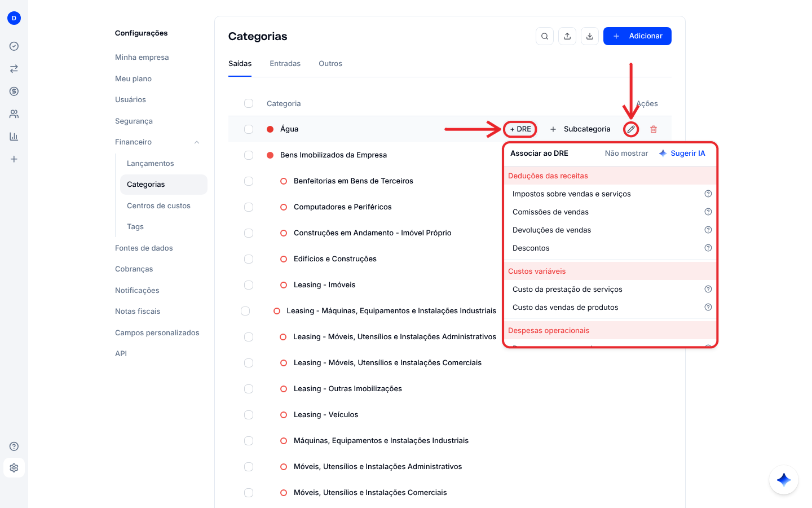Add Subcategoria to Água row

pos(580,129)
